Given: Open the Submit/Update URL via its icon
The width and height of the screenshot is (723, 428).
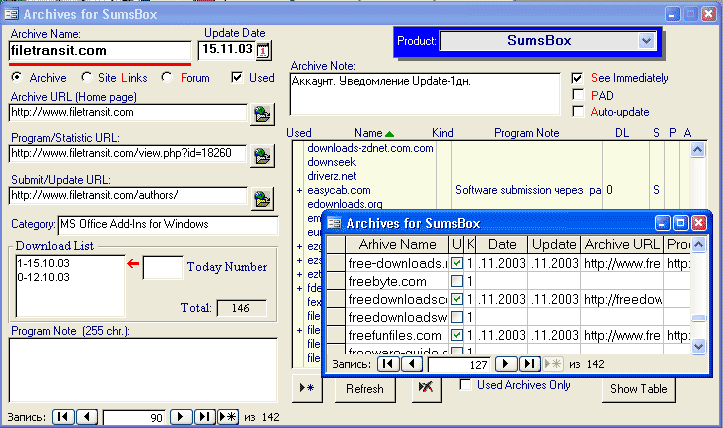Looking at the screenshot, I should (262, 196).
